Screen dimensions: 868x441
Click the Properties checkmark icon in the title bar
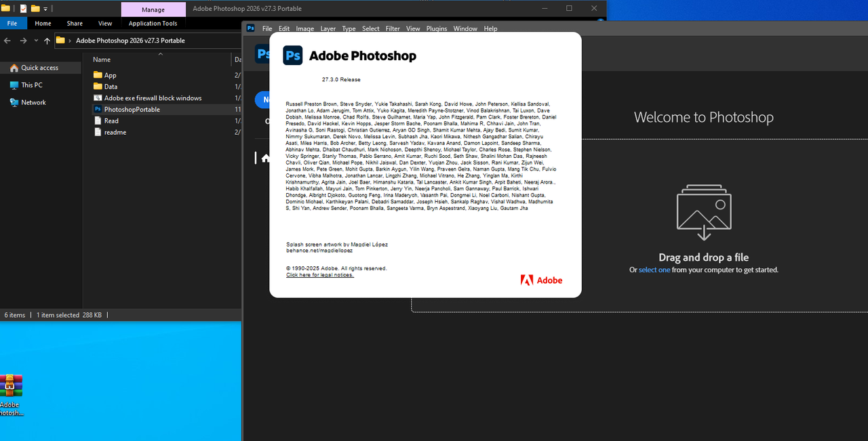(x=24, y=9)
